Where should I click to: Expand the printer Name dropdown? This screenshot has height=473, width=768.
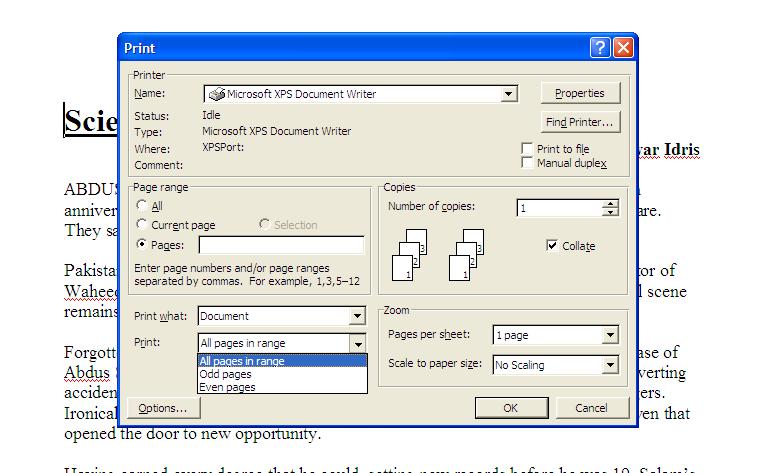509,94
